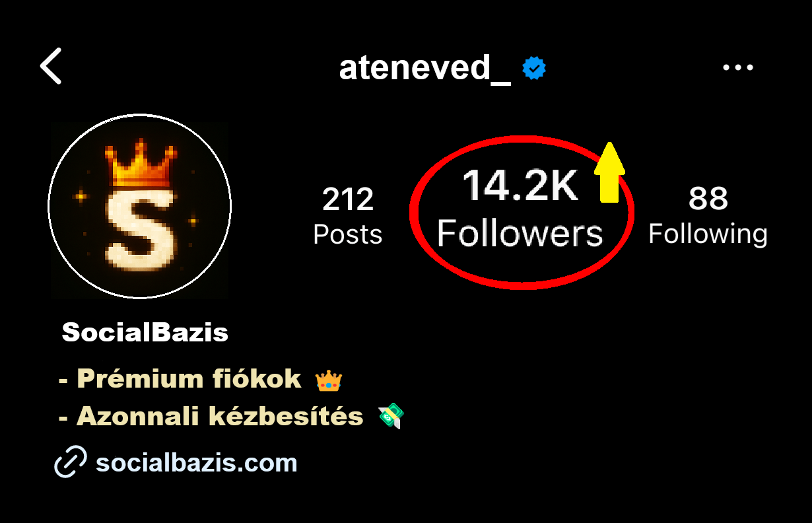Click the 14.2K number

click(x=520, y=186)
